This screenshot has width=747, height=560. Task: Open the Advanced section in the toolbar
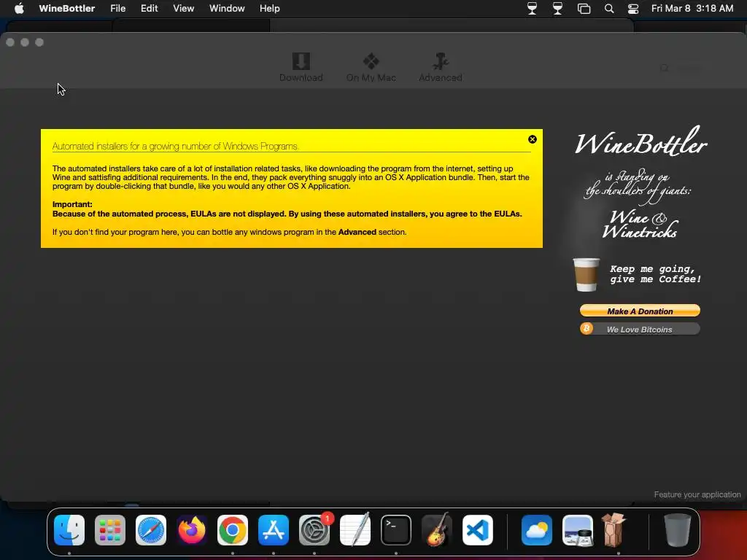click(440, 68)
